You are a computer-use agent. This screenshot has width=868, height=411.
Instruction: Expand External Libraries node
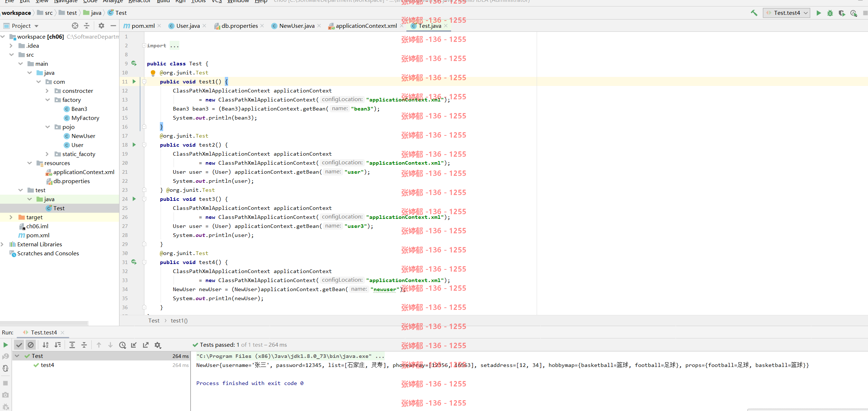2,244
